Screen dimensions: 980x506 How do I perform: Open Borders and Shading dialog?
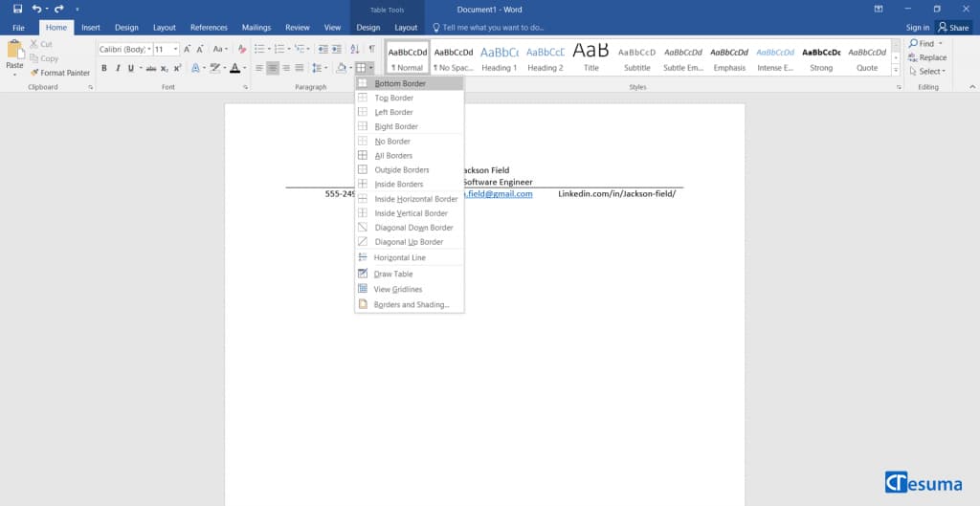pyautogui.click(x=410, y=305)
